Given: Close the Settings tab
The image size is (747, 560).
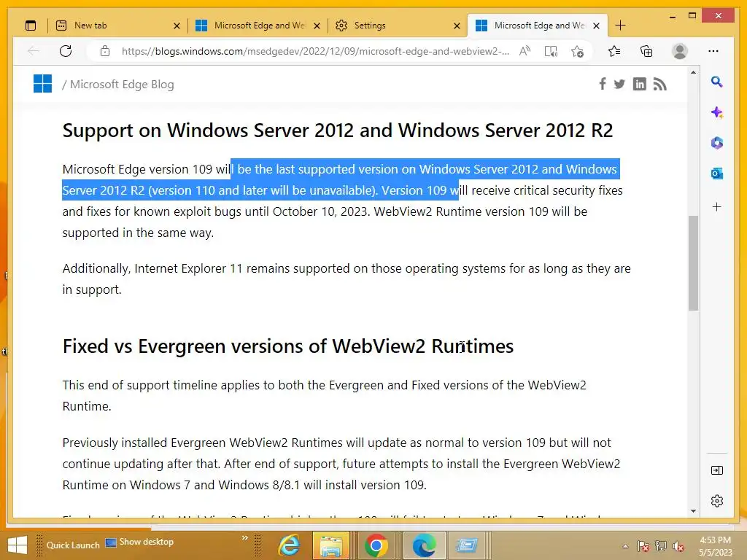Looking at the screenshot, I should pyautogui.click(x=457, y=26).
